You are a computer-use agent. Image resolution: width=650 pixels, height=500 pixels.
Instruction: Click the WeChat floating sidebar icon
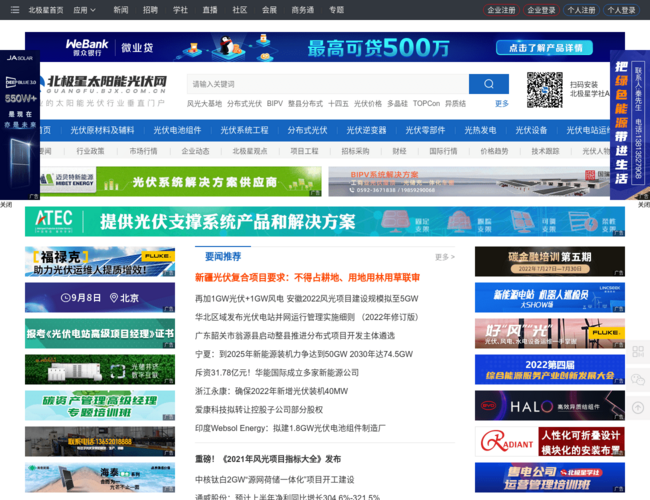pos(638,380)
